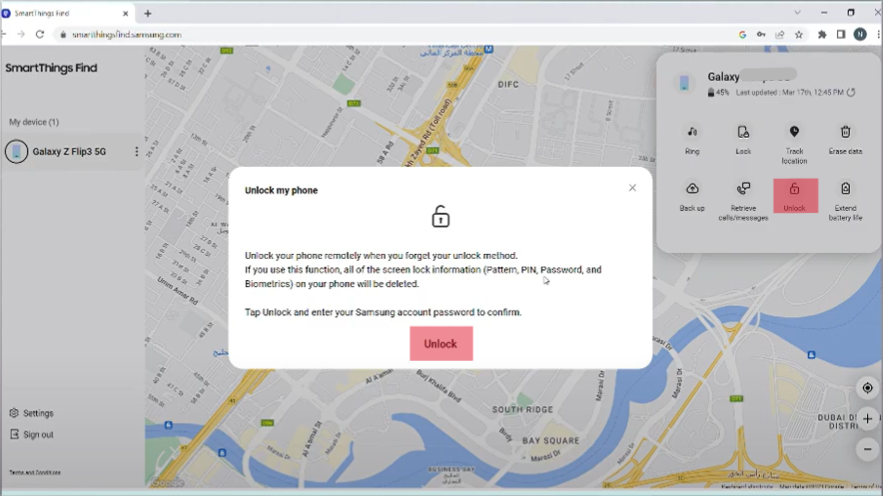Click the Google icon in address bar
This screenshot has width=883, height=496.
tap(742, 35)
